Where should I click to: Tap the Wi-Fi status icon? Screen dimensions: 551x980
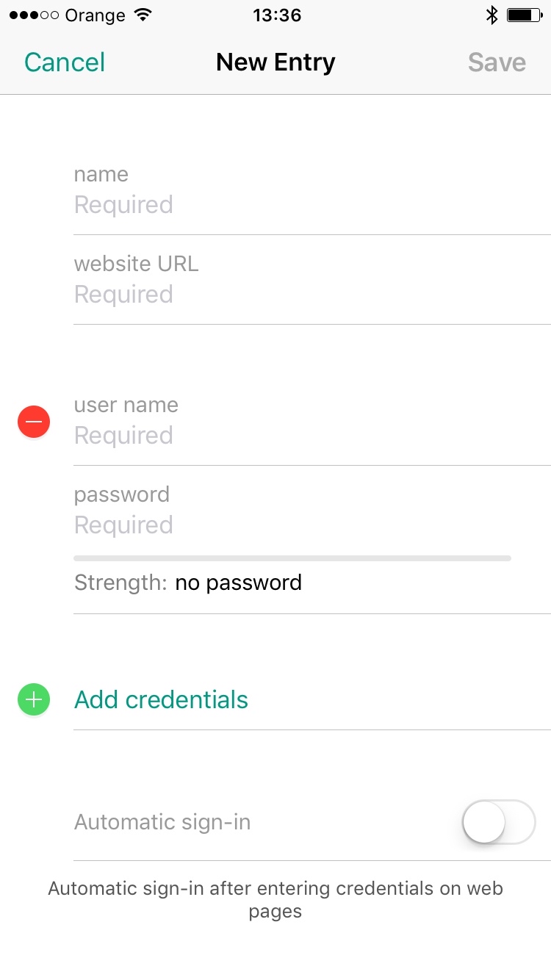tap(144, 15)
